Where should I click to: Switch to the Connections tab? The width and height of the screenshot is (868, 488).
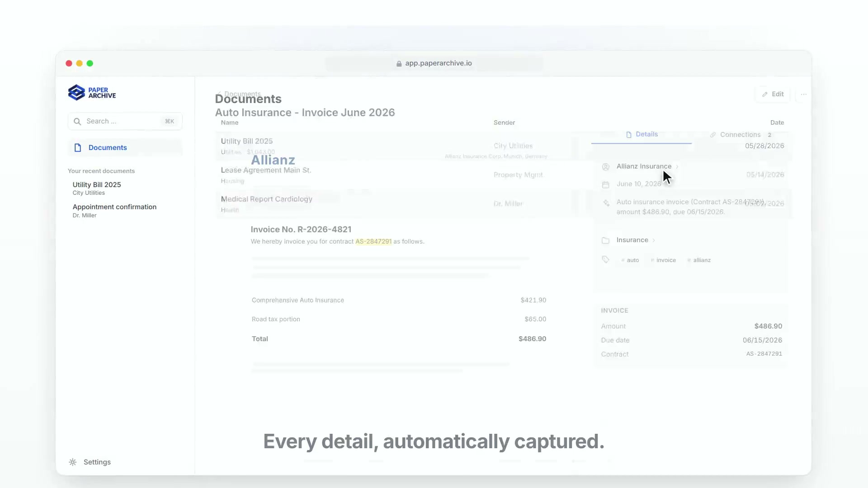tap(741, 135)
